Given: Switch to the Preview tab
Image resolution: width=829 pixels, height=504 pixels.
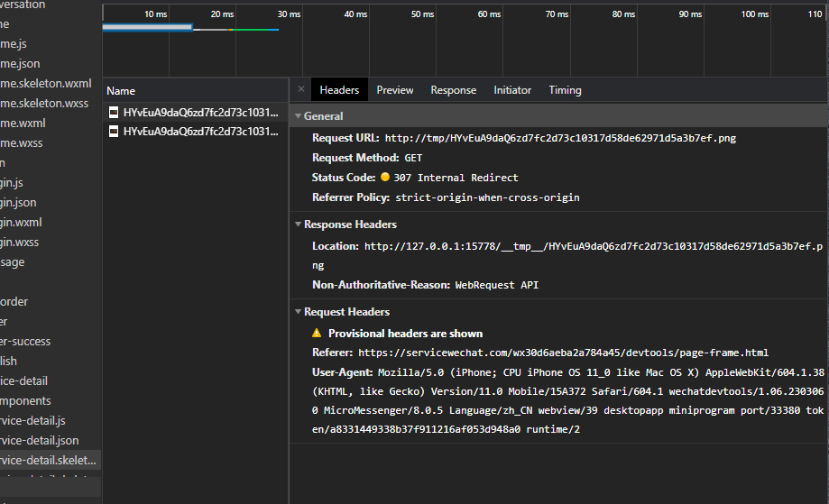Looking at the screenshot, I should coord(395,90).
